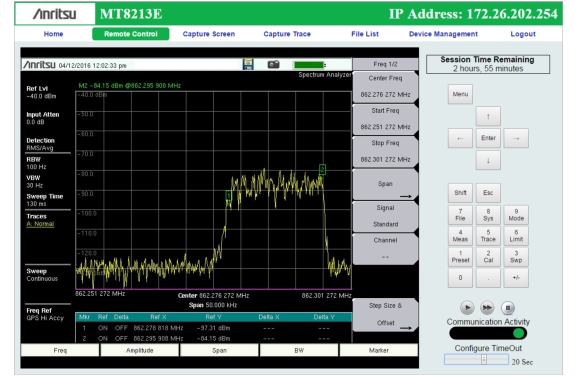
Task: Click the play button
Action: point(467,307)
